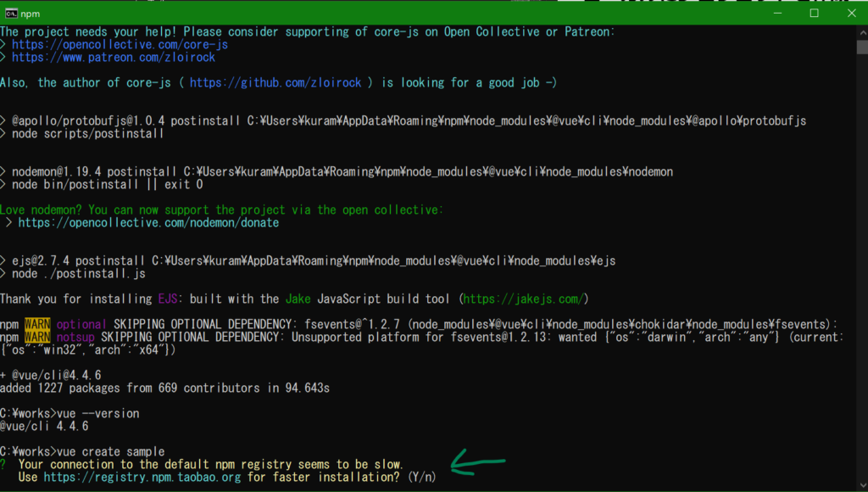Click the yellow WARN badge on the notsup line
Viewport: 868px width, 492px height.
36,337
